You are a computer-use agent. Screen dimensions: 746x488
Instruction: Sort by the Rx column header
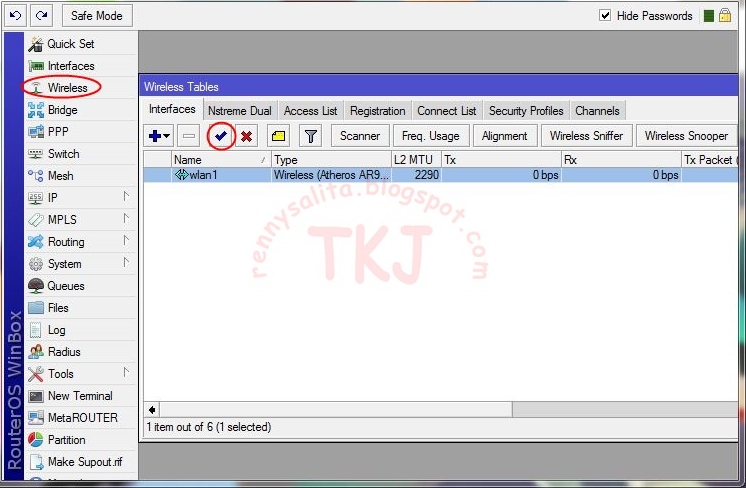(x=622, y=160)
